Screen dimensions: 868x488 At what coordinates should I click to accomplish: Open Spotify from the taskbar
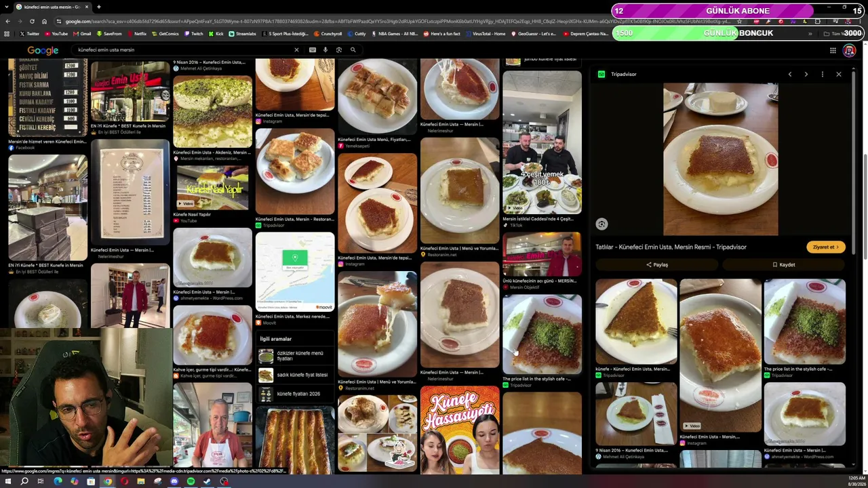tap(191, 481)
